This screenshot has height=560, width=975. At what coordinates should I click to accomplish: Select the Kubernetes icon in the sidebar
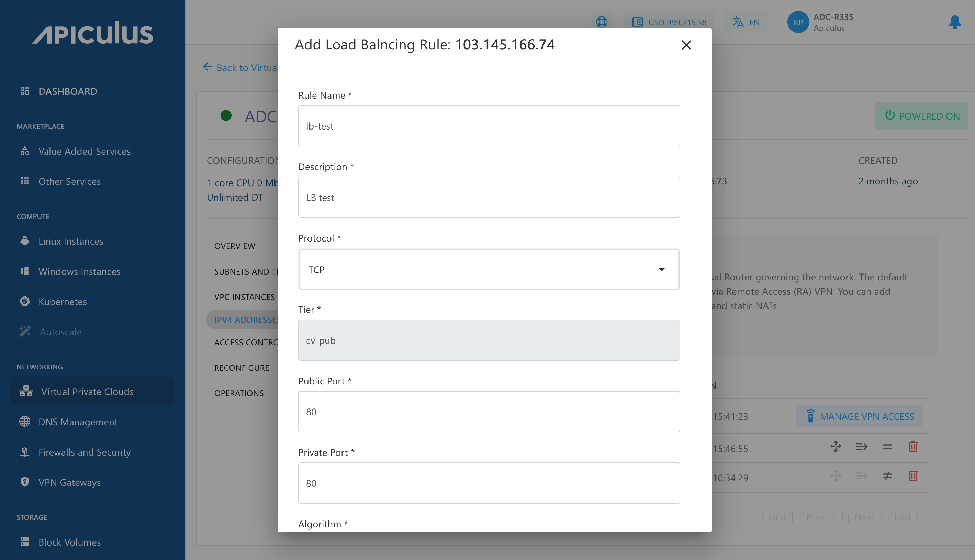pos(25,302)
